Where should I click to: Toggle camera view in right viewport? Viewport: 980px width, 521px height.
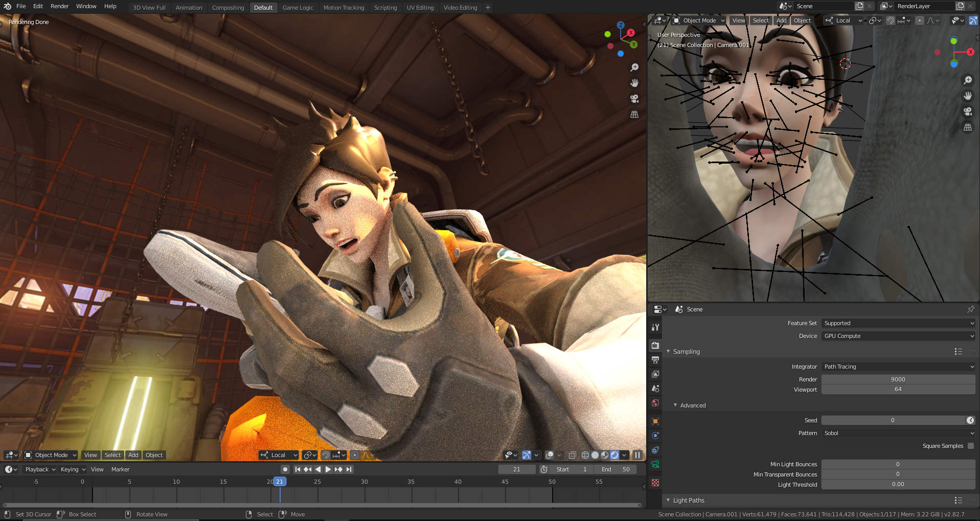coord(968,111)
